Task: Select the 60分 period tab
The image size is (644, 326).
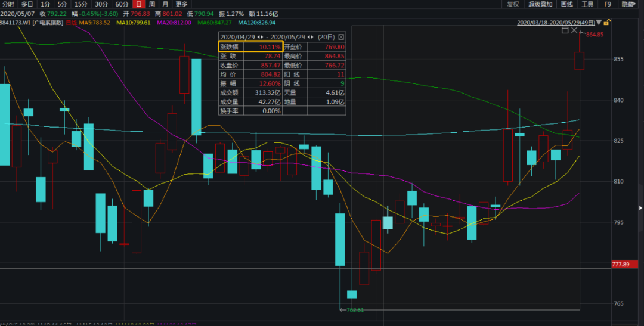Action: click(x=121, y=4)
